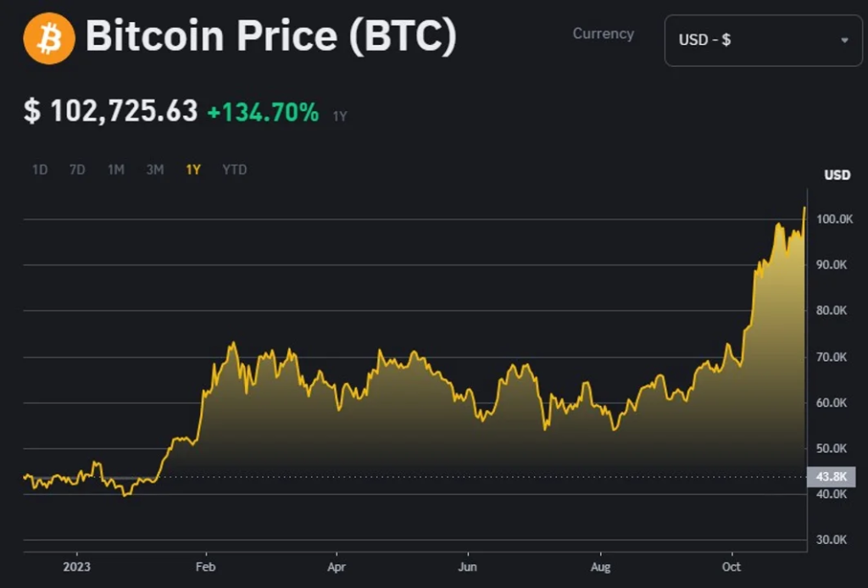Click the $ 102,725.63 current price
Viewport: 868px width, 588px height.
pyautogui.click(x=111, y=111)
